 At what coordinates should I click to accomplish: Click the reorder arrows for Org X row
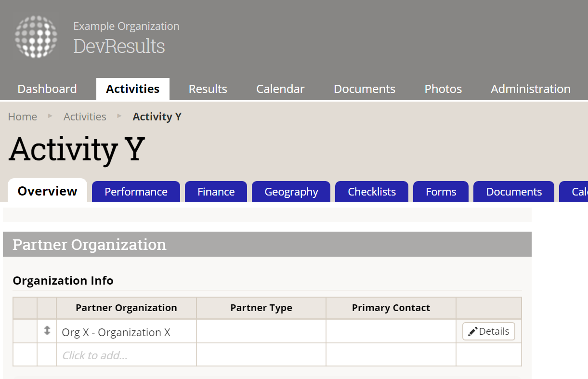point(47,331)
